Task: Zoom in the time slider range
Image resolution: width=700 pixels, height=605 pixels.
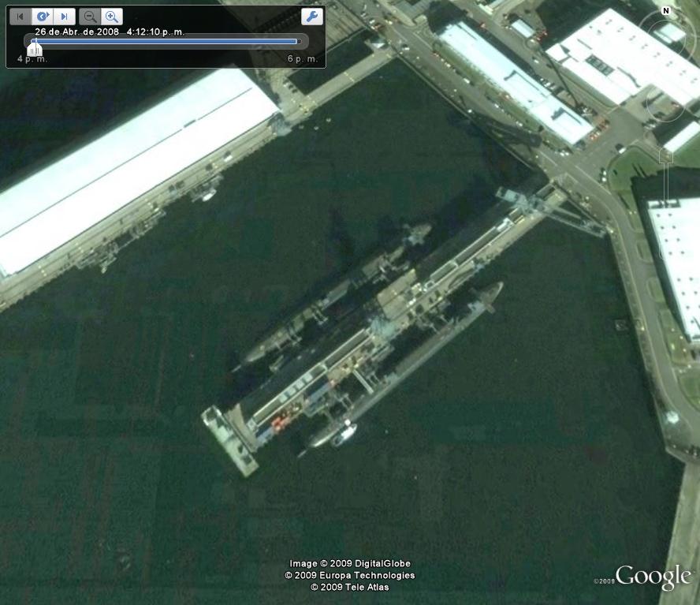Action: coord(112,17)
